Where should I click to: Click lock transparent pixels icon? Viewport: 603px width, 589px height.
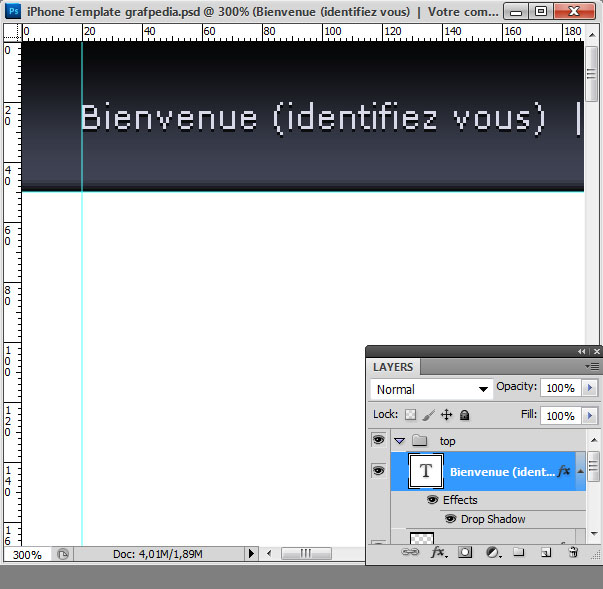(x=410, y=415)
